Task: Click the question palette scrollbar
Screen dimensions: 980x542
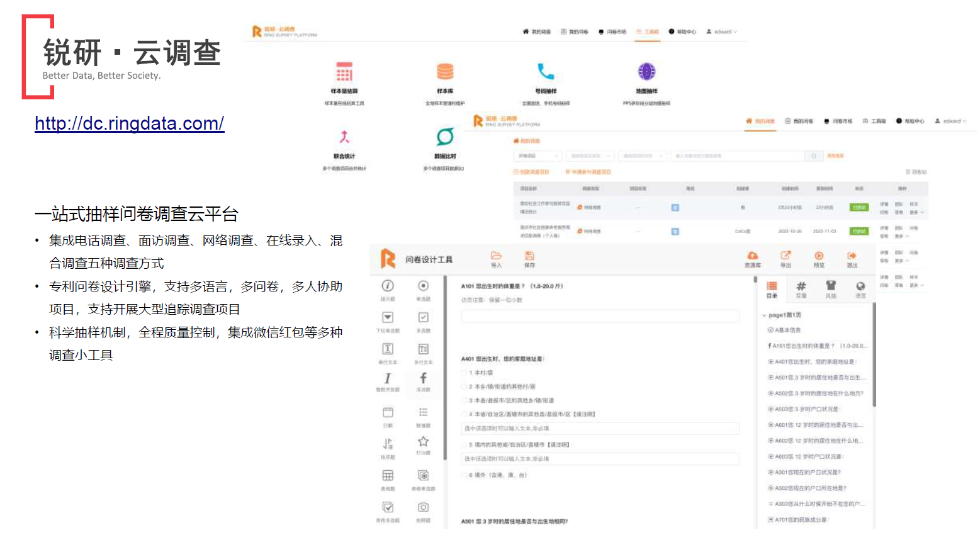Action: point(445,368)
